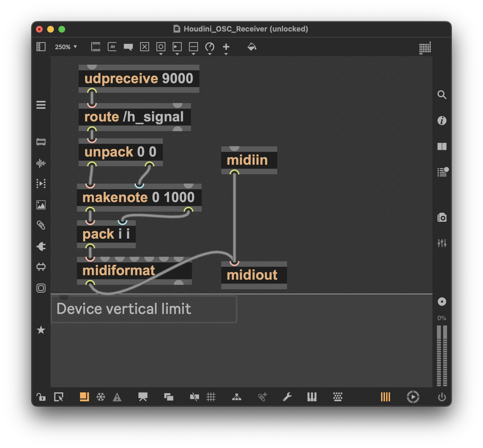Add a new object box from toolbar
Image resolution: width=483 pixels, height=448 pixels.
[x=96, y=47]
